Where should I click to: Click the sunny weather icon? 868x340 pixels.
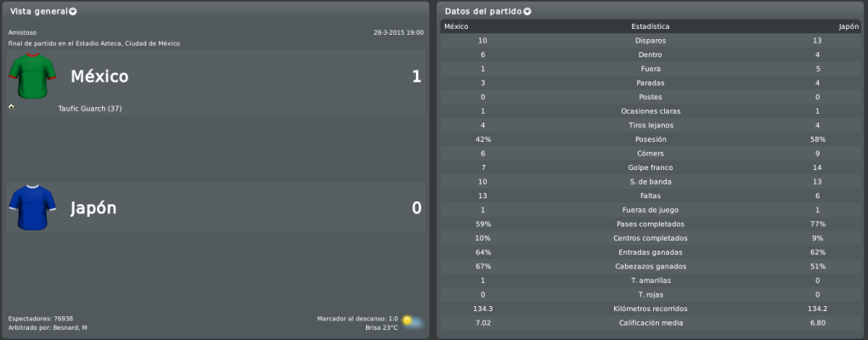[x=413, y=322]
